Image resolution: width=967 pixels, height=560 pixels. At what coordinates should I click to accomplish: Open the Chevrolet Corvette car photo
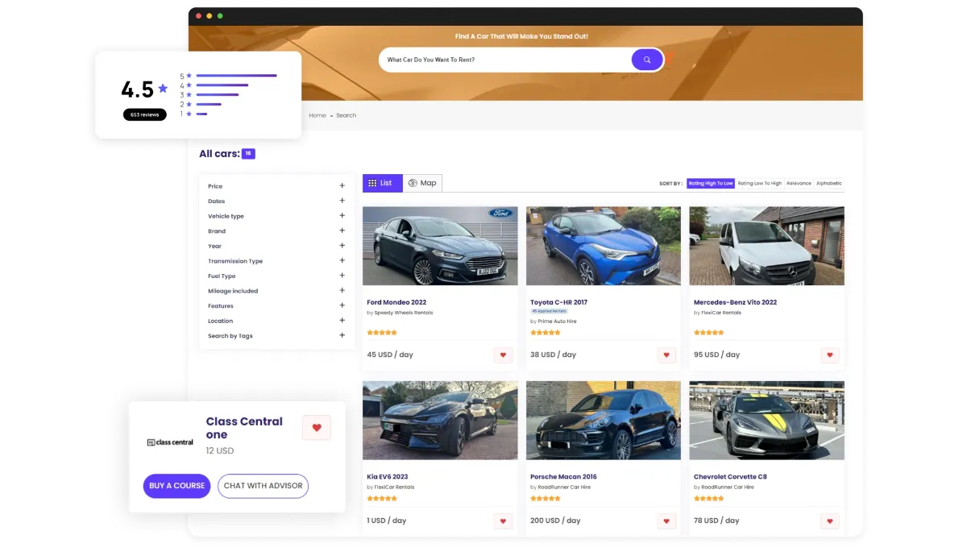click(767, 421)
